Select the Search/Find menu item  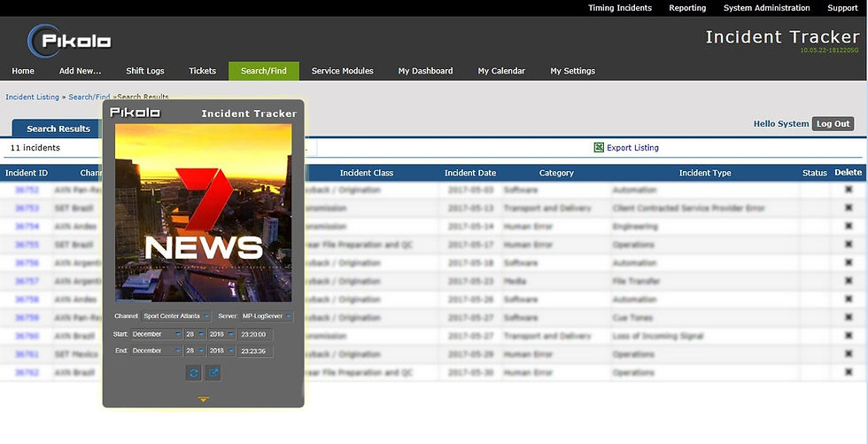click(x=264, y=71)
